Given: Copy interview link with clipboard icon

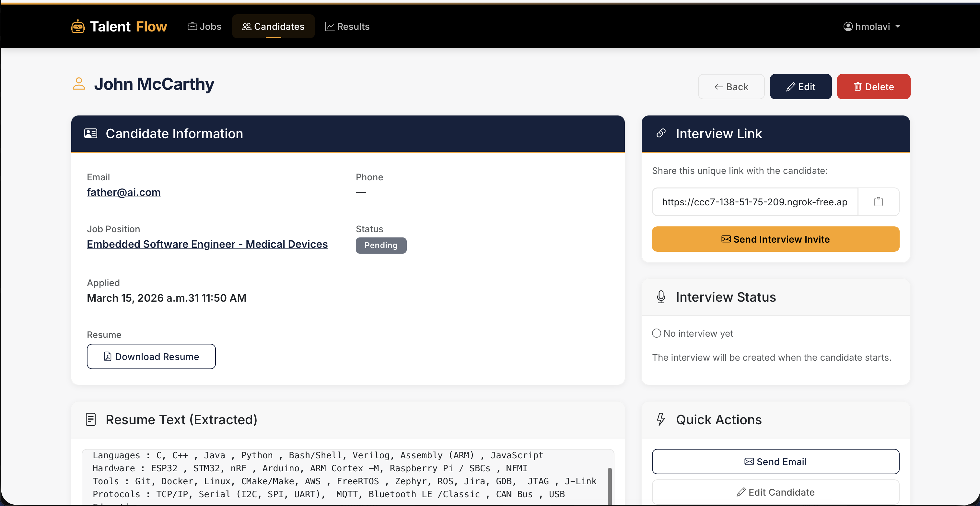Looking at the screenshot, I should point(878,202).
